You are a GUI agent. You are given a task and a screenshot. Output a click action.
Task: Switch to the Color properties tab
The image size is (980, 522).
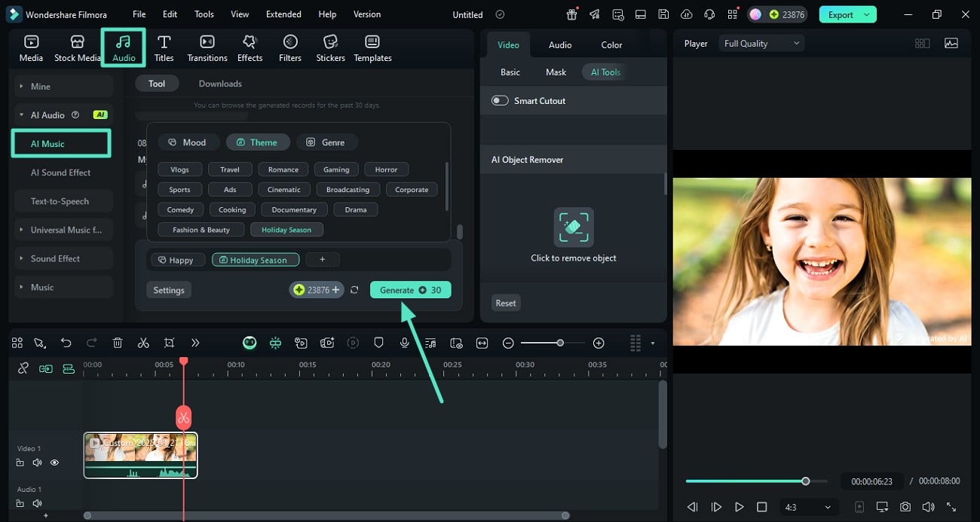(611, 45)
